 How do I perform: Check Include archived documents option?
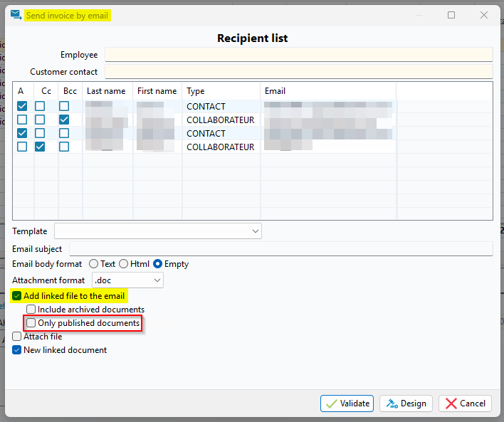(x=31, y=310)
